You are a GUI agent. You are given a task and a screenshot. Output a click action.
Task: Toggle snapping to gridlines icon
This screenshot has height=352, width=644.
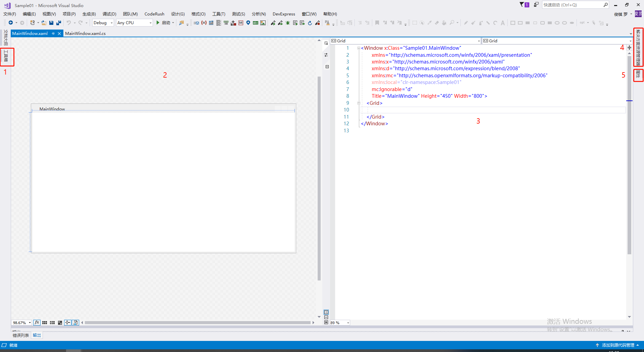click(52, 322)
